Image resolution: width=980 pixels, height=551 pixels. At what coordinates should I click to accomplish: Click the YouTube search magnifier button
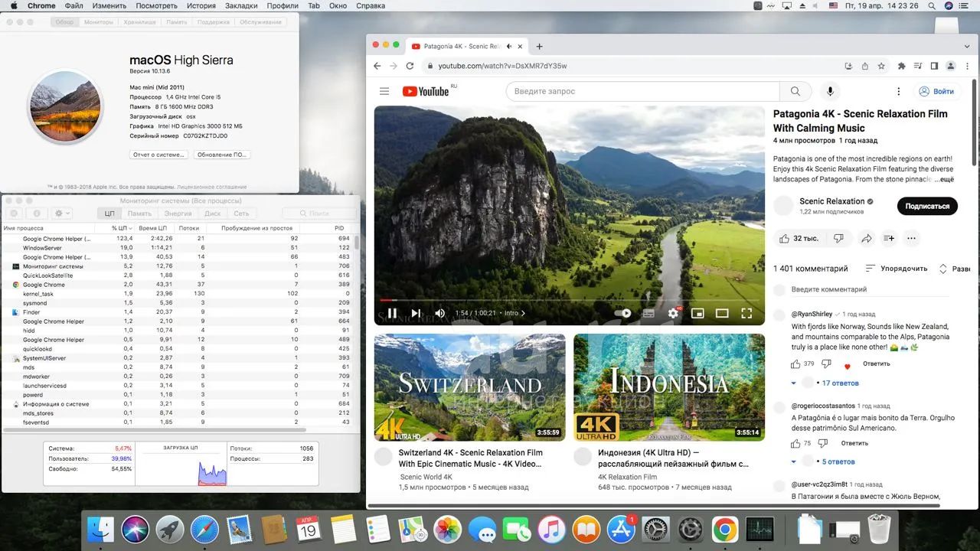point(795,91)
